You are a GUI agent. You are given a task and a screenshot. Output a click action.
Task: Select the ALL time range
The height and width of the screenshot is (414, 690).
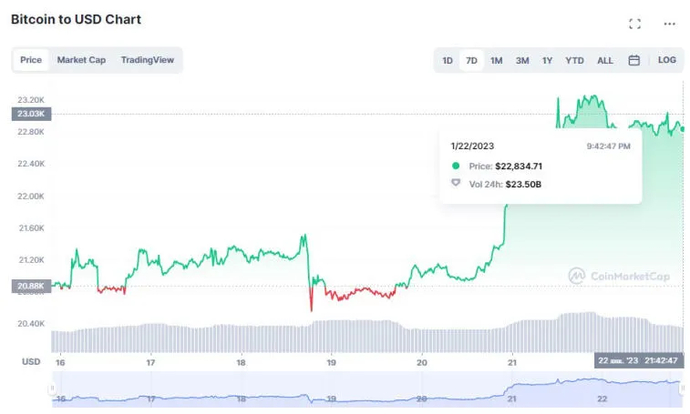(x=605, y=60)
